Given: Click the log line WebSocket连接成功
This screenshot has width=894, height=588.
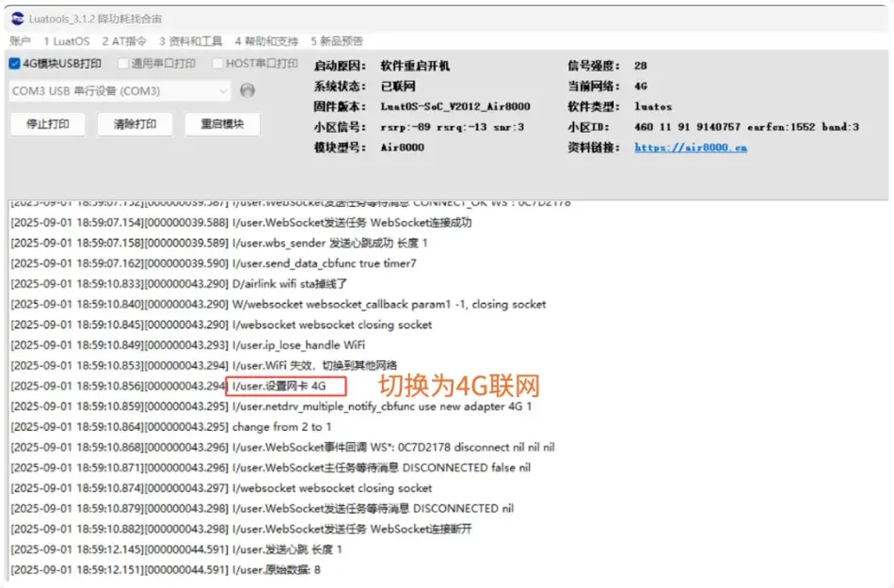Looking at the screenshot, I should point(241,222).
